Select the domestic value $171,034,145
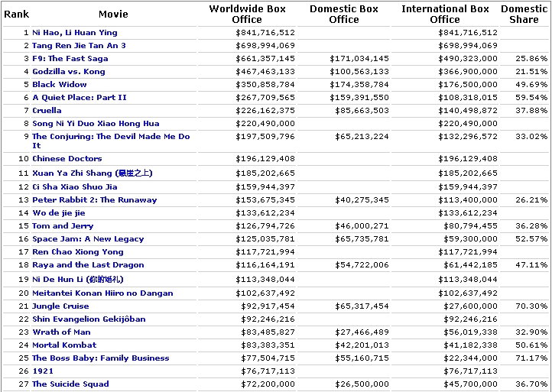The image size is (552, 392). (x=359, y=59)
